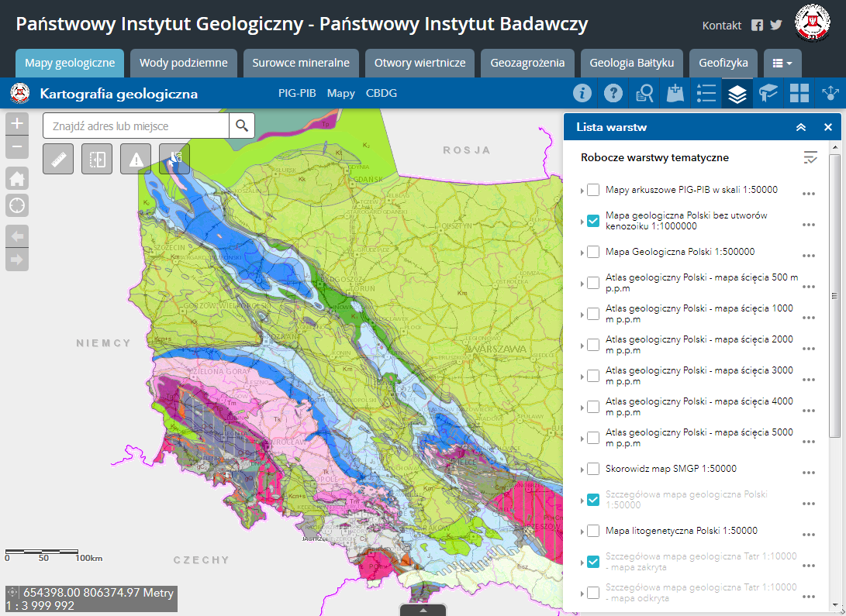Click the Kartografia geologiczna title
This screenshot has width=846, height=616.
tap(119, 94)
